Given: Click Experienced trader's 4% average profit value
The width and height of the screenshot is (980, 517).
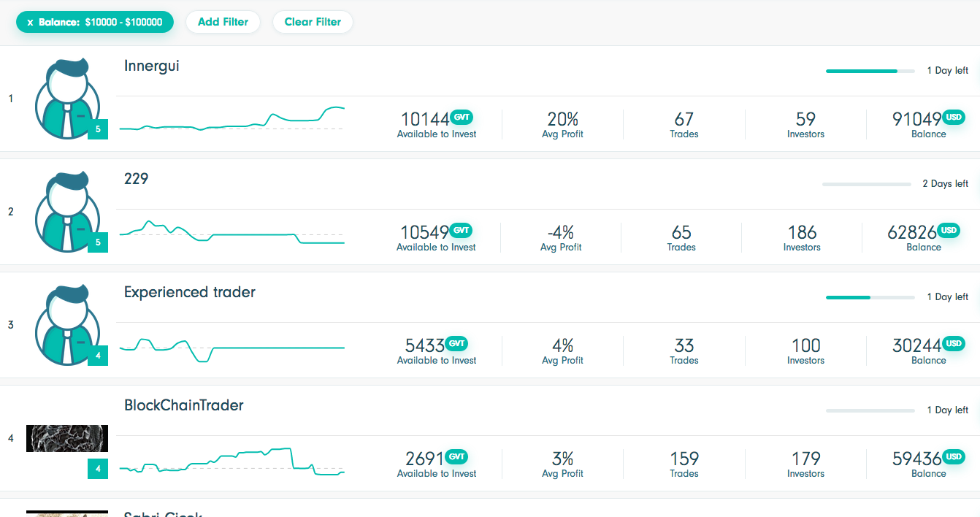Looking at the screenshot, I should pos(562,345).
